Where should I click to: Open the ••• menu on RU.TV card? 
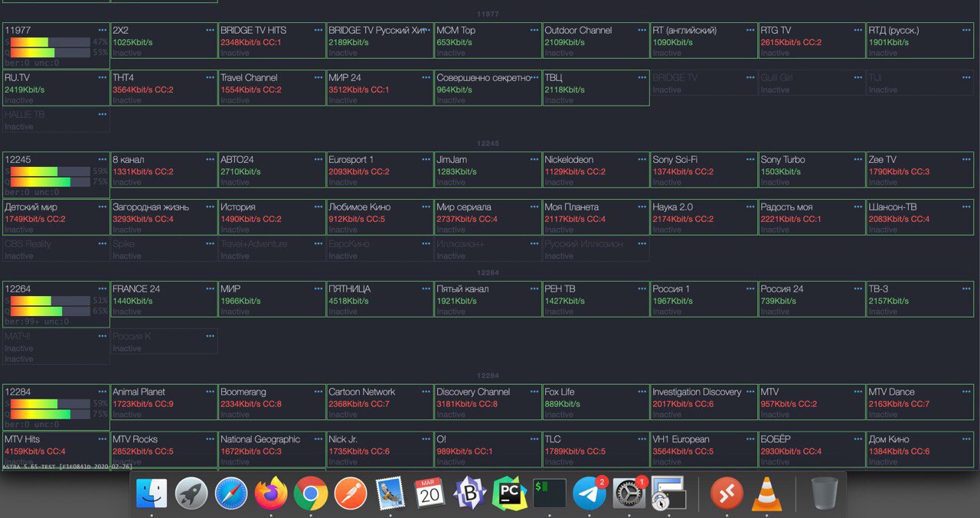pyautogui.click(x=103, y=78)
